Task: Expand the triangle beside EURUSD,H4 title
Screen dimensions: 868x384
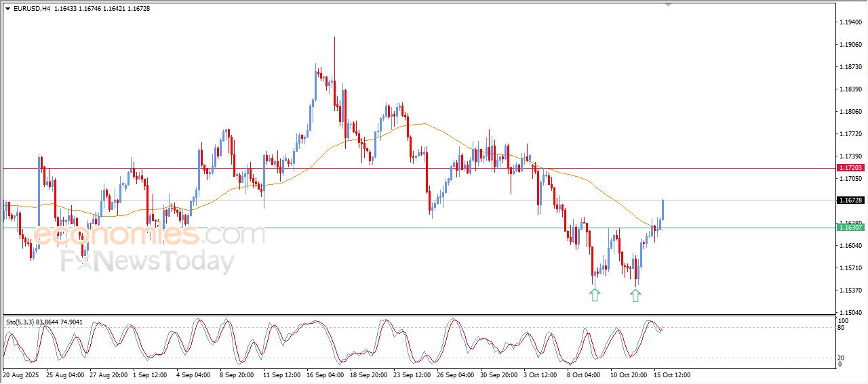Action: pos(8,8)
